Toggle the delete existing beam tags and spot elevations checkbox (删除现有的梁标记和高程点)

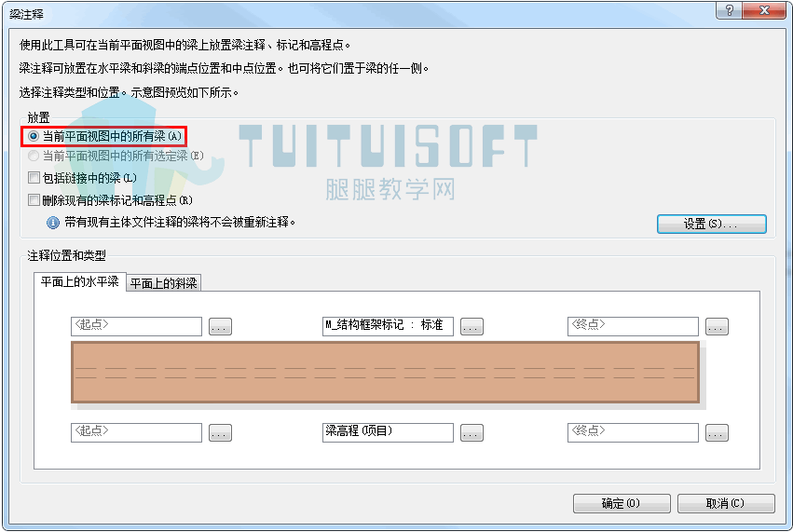[x=34, y=200]
